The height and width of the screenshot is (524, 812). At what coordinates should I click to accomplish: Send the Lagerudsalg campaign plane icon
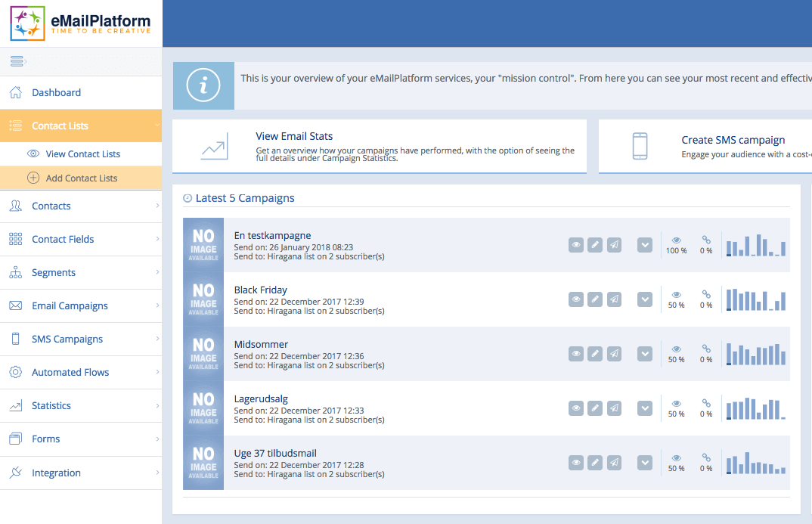click(x=614, y=408)
